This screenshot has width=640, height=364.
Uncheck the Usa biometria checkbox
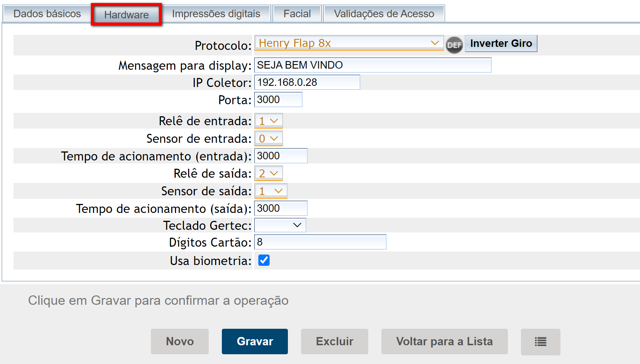point(264,260)
